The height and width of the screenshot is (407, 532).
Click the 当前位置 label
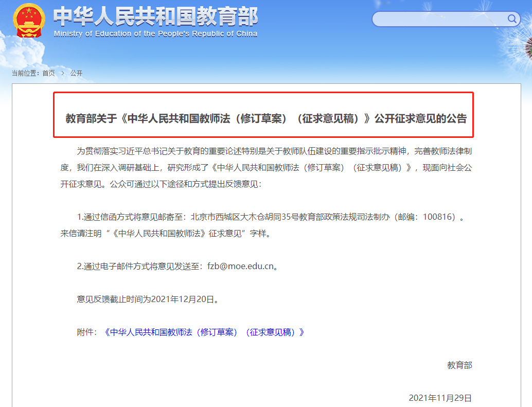click(25, 73)
